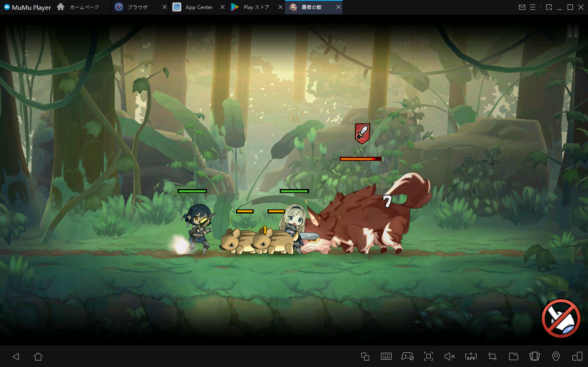
Task: Switch to the ブラウザ tab
Action: [x=140, y=7]
